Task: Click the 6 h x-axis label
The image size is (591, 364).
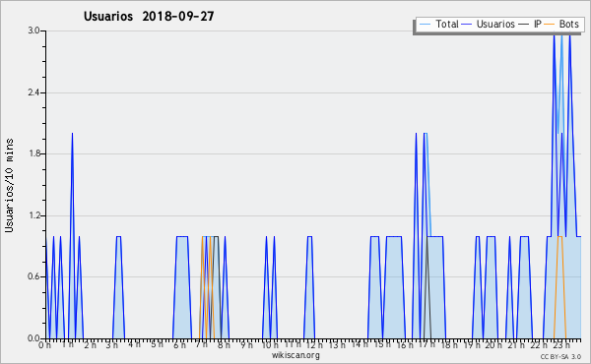Action: [179, 345]
